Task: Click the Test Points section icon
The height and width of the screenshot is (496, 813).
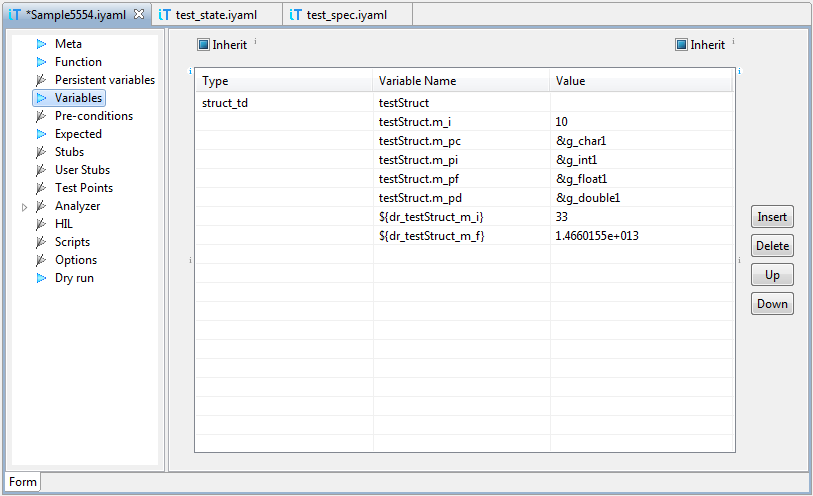Action: click(41, 188)
